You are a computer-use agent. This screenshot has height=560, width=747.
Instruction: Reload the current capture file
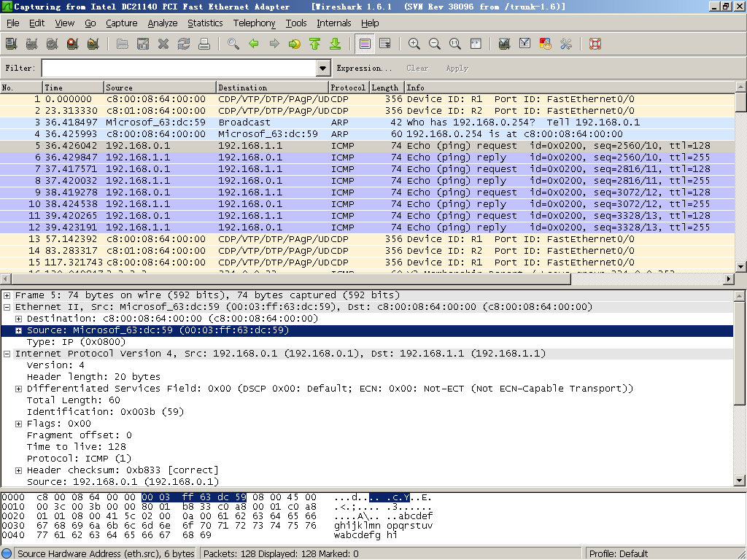pyautogui.click(x=184, y=44)
